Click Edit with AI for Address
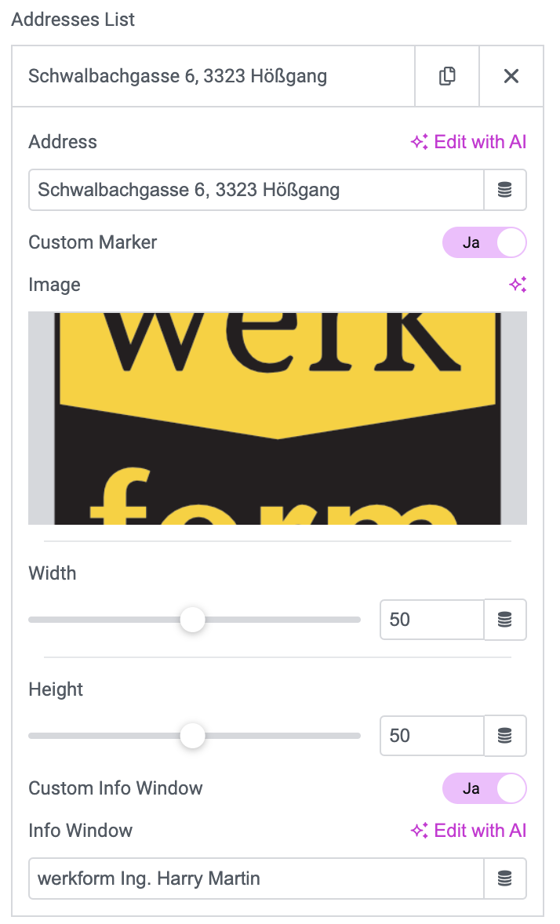Screen dimensions: 560x924 tap(469, 142)
